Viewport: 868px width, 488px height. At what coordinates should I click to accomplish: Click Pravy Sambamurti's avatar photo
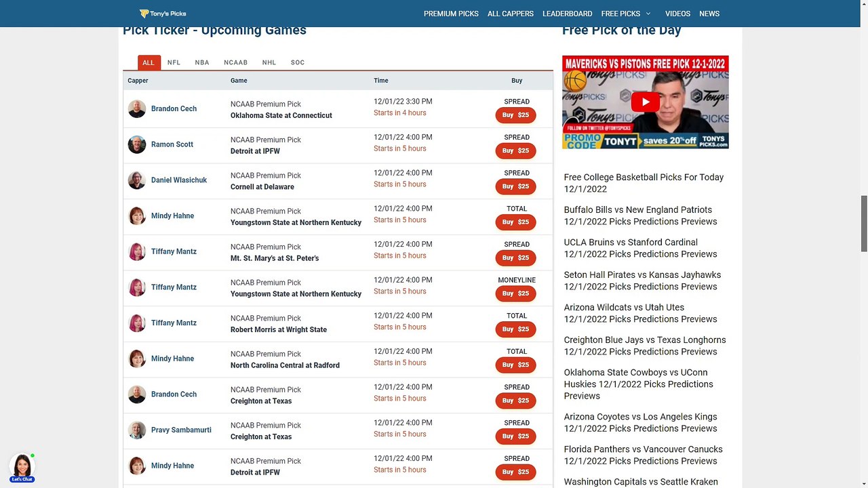(x=137, y=430)
